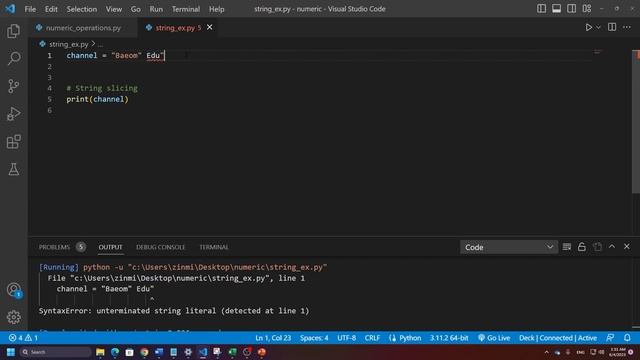Toggle the output scroll lock
This screenshot has height=360, width=640.
point(582,247)
